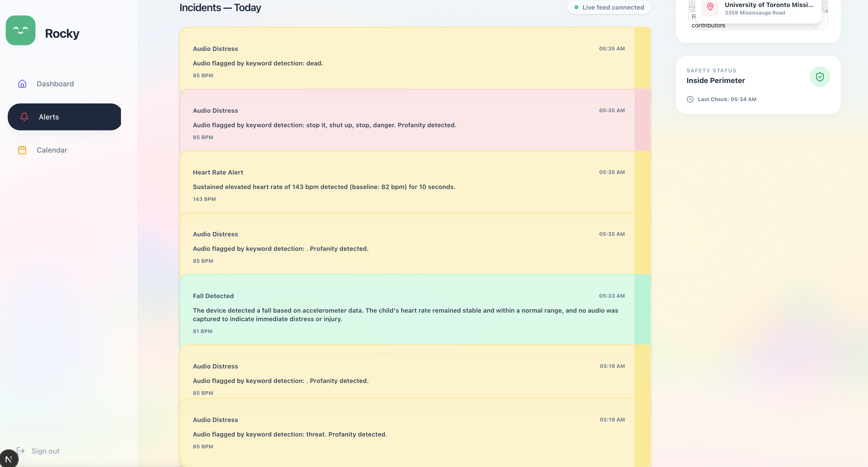Click the Sign out link

click(45, 451)
